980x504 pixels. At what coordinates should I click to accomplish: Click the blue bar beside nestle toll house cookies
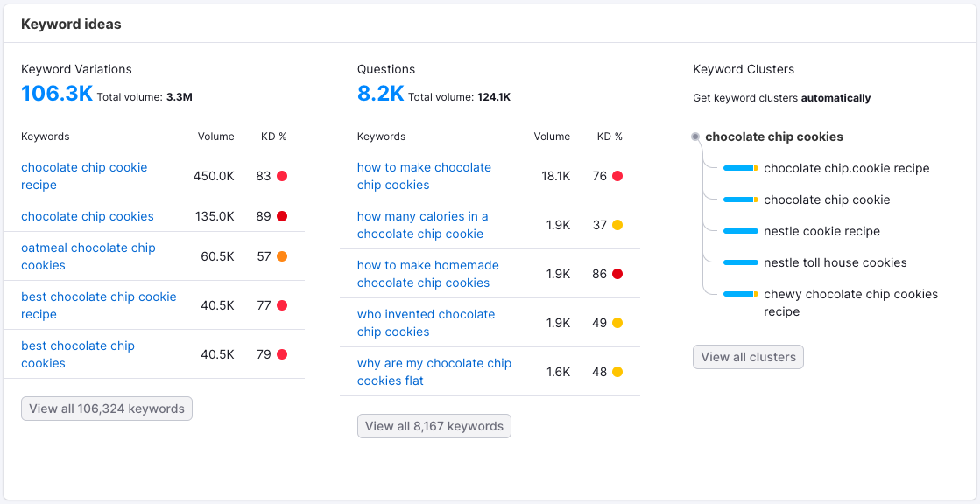pyautogui.click(x=741, y=262)
